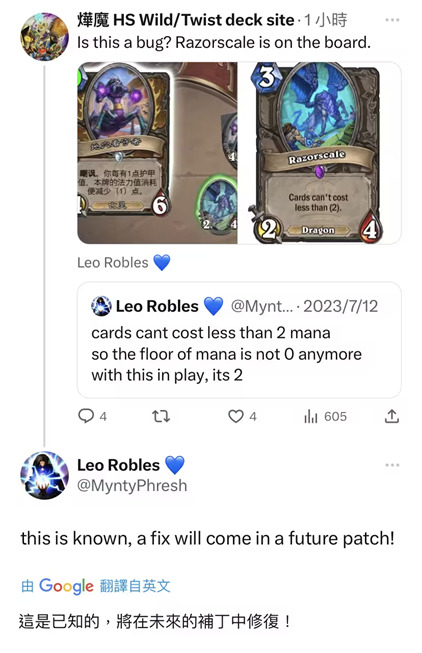The height and width of the screenshot is (653, 422).
Task: Open the Chinese card screenshot image
Action: 157,153
